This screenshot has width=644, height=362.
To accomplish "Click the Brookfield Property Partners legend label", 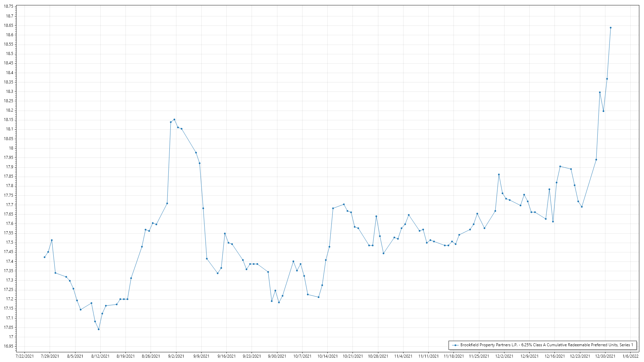I will coord(546,345).
